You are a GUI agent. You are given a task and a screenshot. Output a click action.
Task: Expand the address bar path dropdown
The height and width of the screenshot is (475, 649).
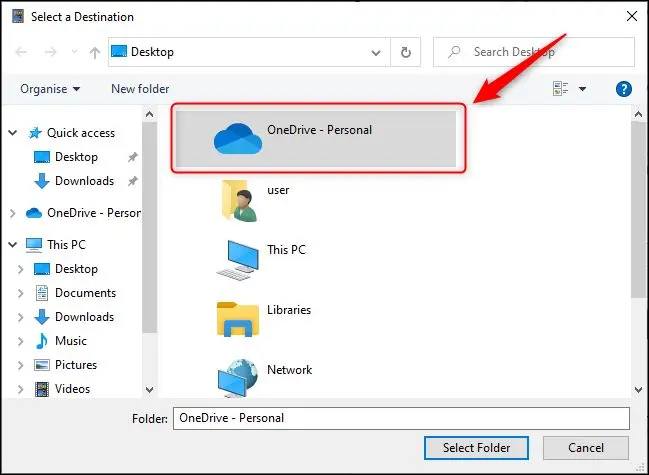(376, 53)
